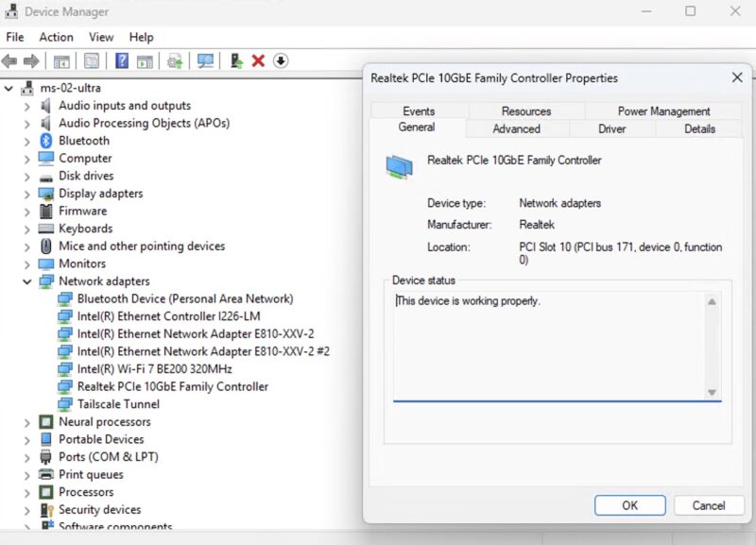Expand the Bluetooth category

(26, 140)
